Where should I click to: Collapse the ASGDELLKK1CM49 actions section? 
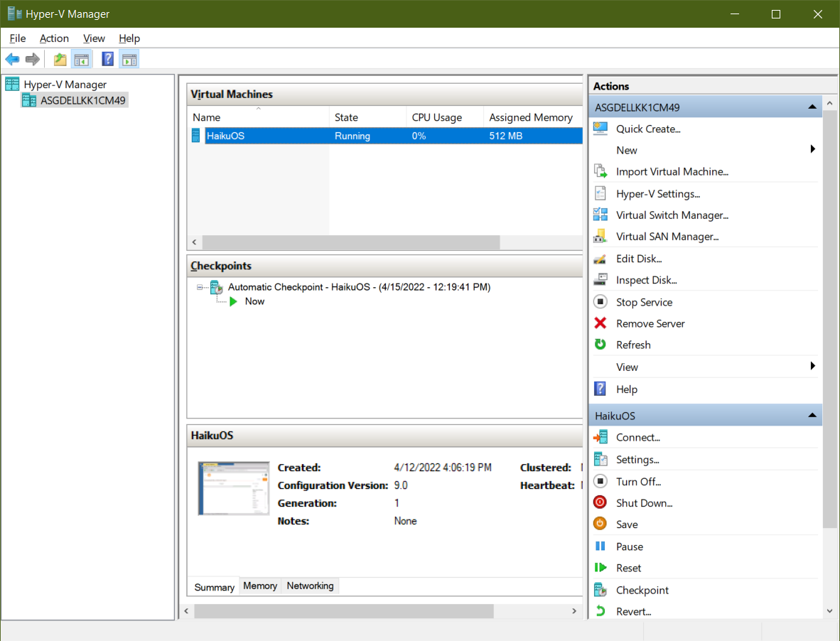click(x=812, y=107)
